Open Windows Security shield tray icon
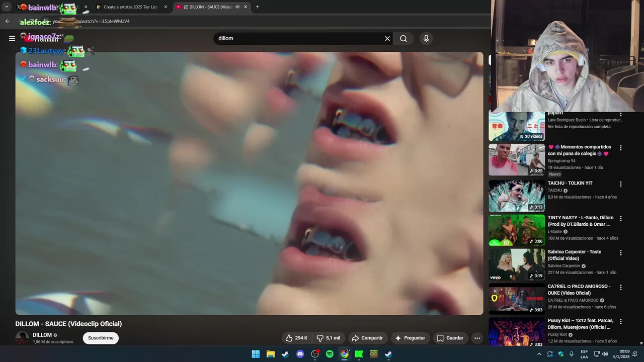Viewport: 644px width, 362px height. (561, 354)
